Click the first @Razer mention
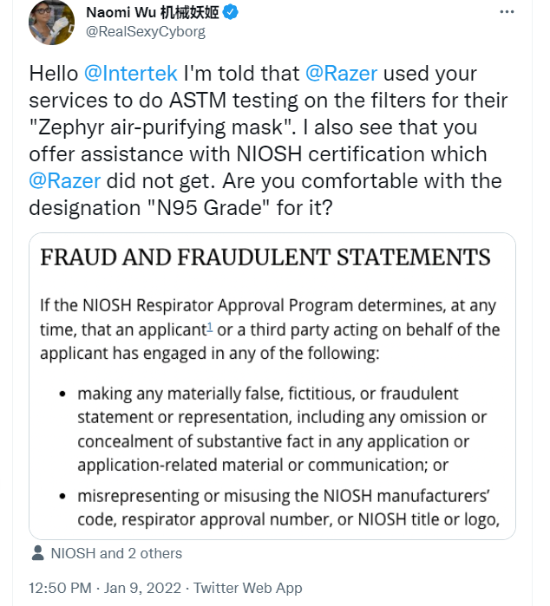This screenshot has height=606, width=550. point(341,73)
